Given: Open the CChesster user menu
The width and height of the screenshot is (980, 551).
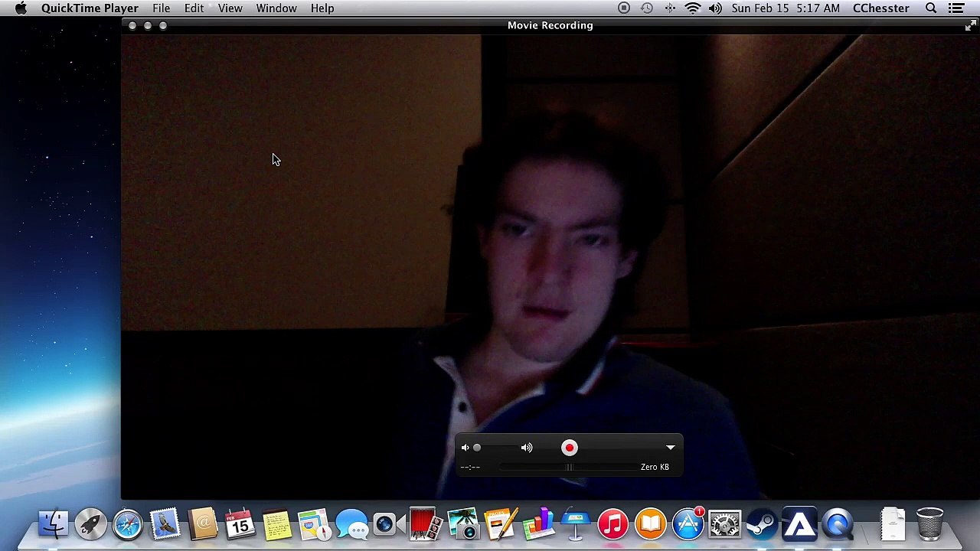Looking at the screenshot, I should tap(881, 8).
